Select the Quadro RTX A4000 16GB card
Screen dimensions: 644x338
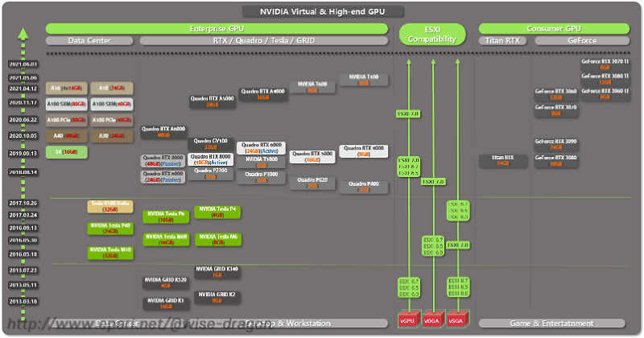263,94
